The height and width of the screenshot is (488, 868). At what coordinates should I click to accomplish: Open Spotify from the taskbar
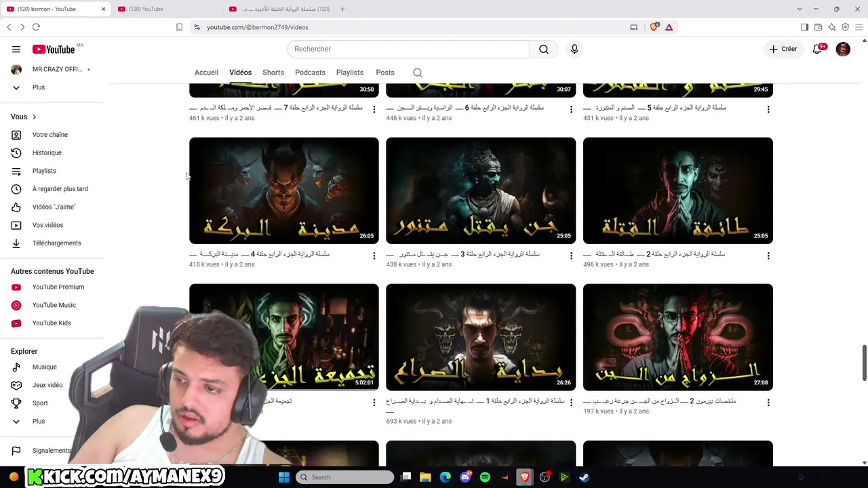pos(485,477)
